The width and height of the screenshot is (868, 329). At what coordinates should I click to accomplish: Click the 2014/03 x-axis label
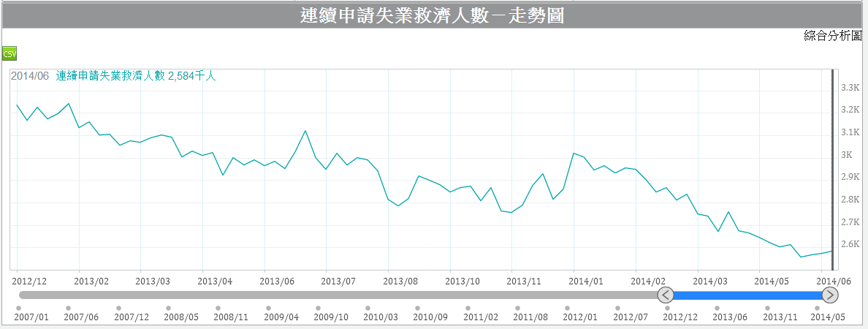710,281
